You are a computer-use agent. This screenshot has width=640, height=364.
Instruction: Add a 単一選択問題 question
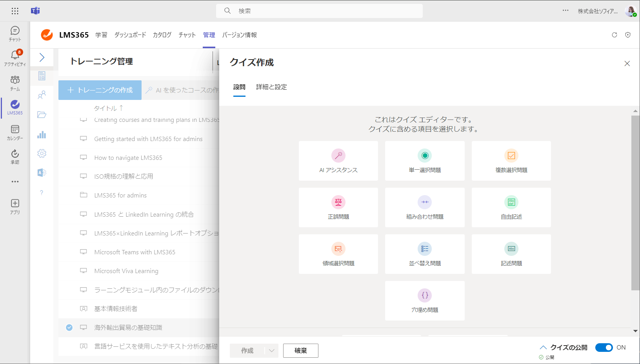pyautogui.click(x=425, y=161)
